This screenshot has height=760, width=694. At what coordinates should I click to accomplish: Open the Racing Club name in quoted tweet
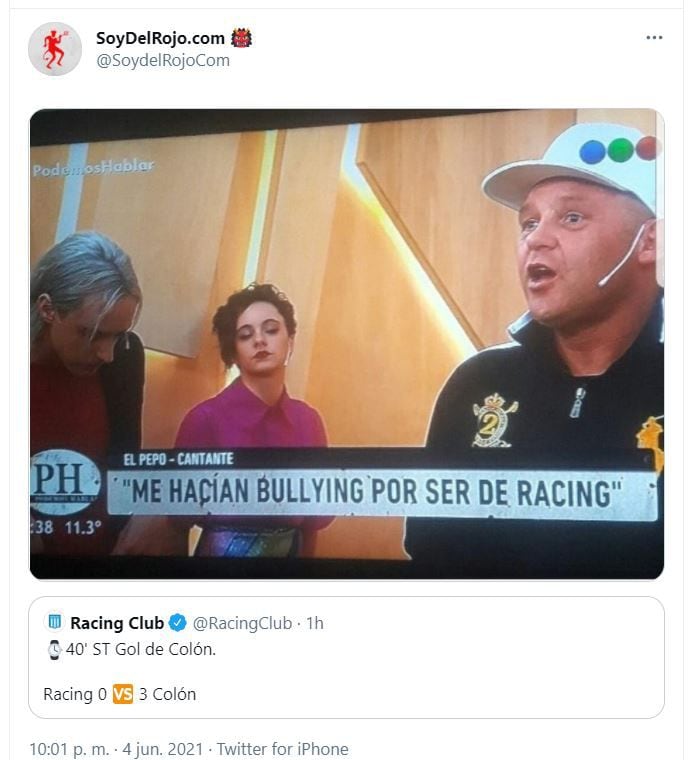tap(117, 623)
